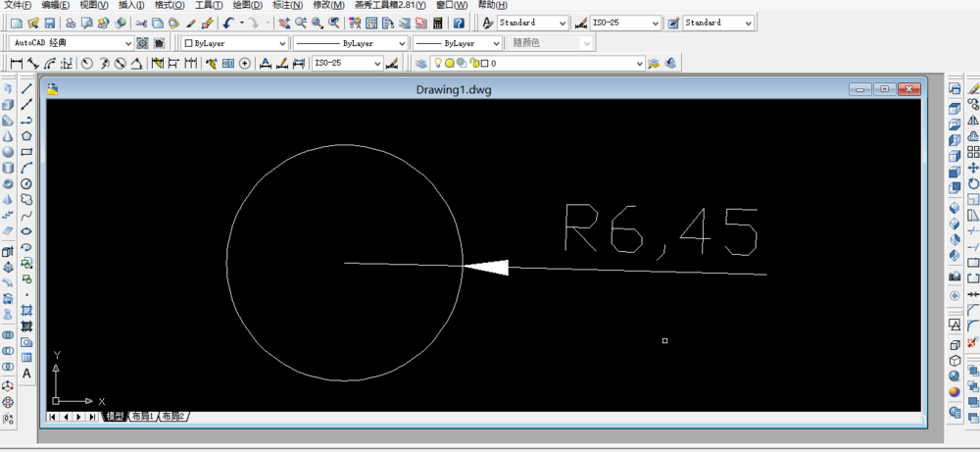Click the Workspace Settings gear icon

(x=142, y=43)
